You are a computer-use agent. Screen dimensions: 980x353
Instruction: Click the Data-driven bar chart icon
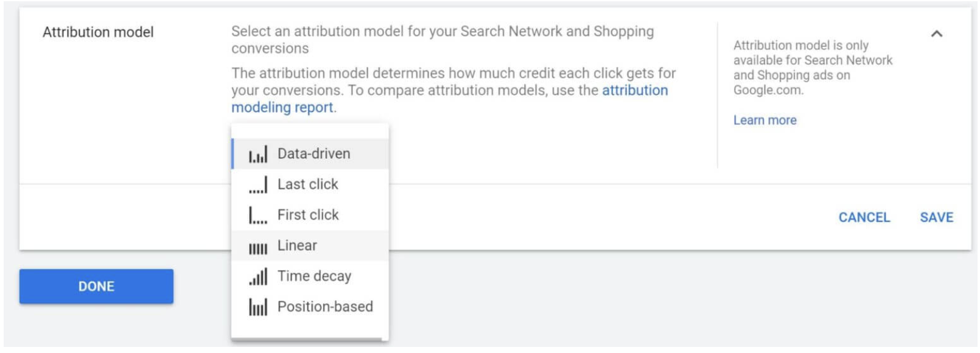(x=258, y=155)
